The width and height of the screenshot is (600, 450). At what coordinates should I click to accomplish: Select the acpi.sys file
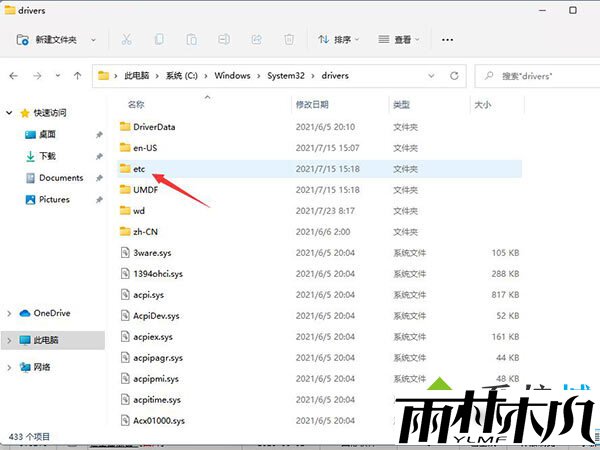150,295
